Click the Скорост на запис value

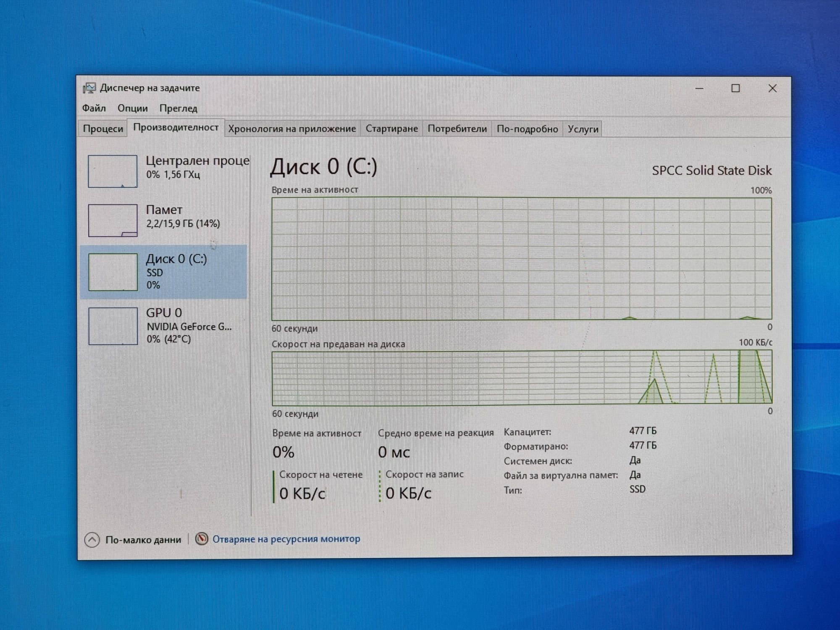pos(409,493)
